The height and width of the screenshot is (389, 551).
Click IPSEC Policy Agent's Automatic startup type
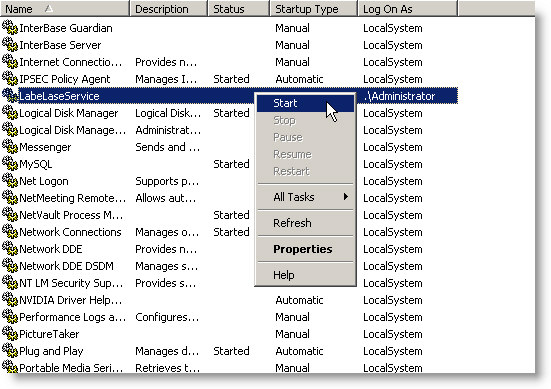pos(299,79)
